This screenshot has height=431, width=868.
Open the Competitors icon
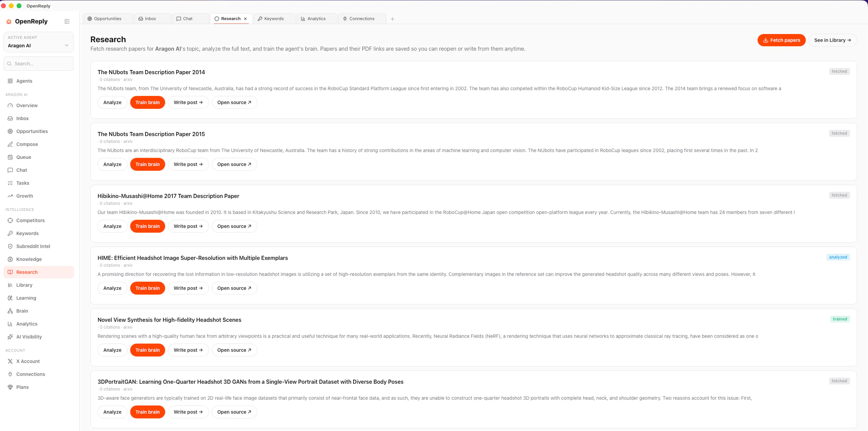[10, 220]
